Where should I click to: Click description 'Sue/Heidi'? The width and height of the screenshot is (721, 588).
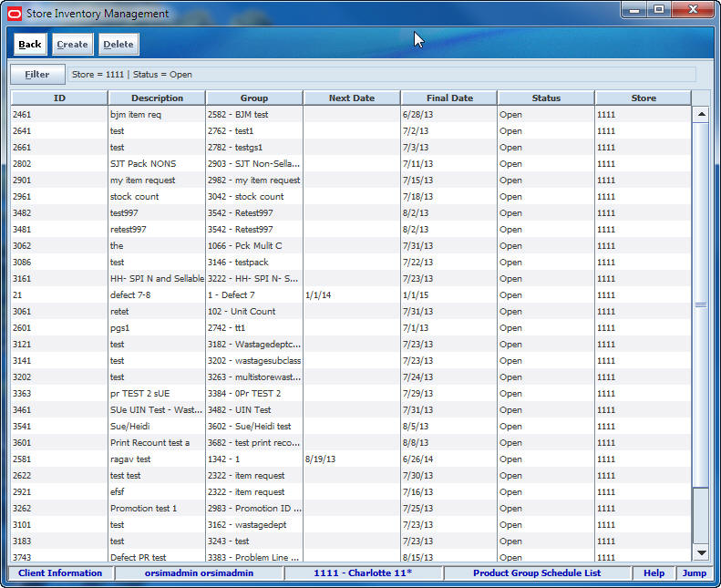pos(129,427)
